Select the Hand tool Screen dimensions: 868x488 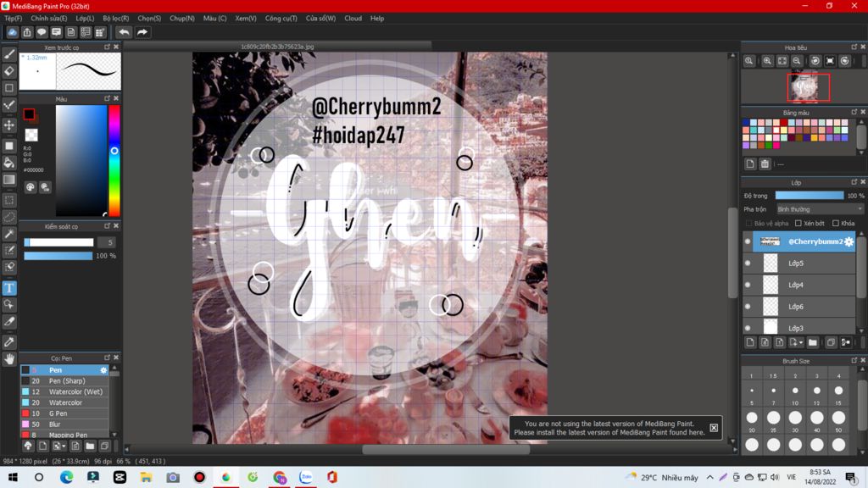[9, 359]
